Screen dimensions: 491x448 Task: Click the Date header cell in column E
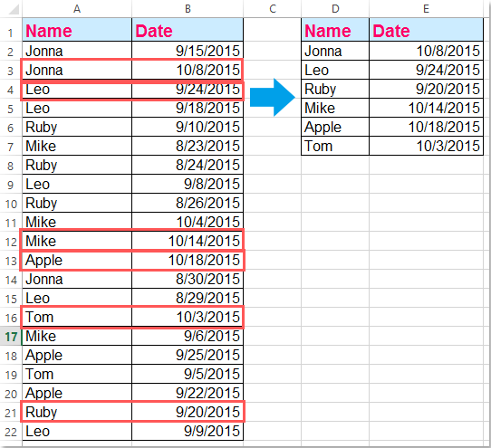coord(426,30)
